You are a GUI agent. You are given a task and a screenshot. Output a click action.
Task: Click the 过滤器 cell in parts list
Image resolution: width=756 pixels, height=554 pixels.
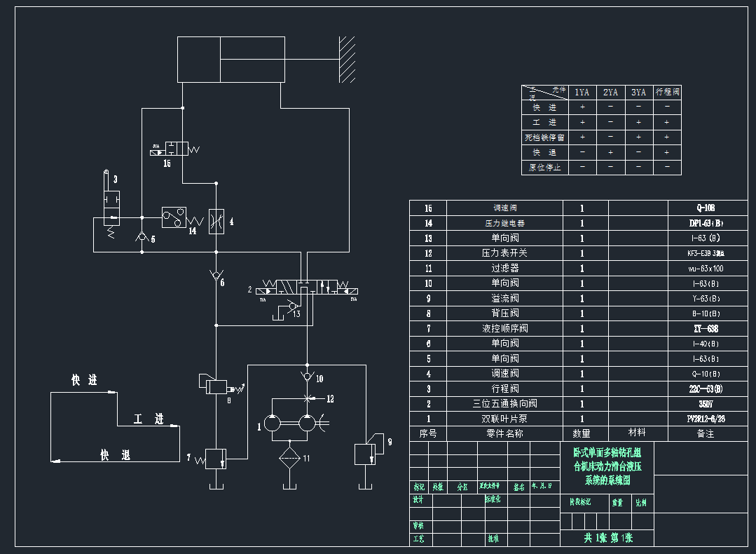(504, 268)
